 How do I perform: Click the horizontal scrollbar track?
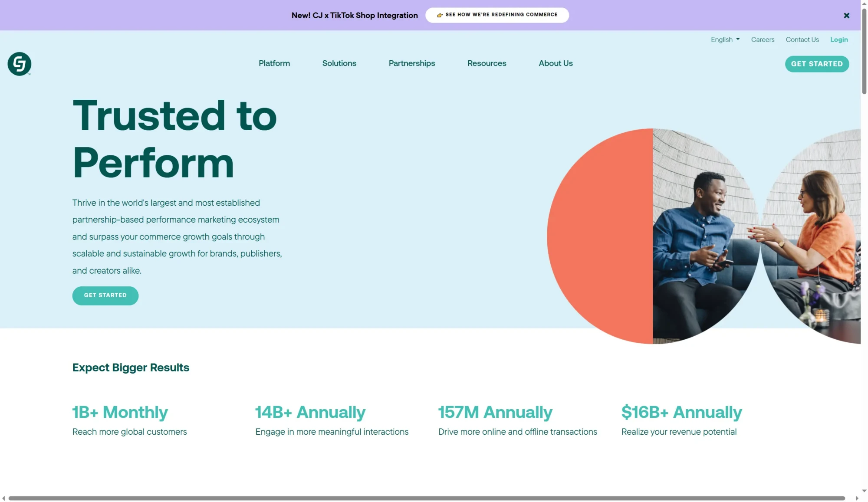pos(427,498)
